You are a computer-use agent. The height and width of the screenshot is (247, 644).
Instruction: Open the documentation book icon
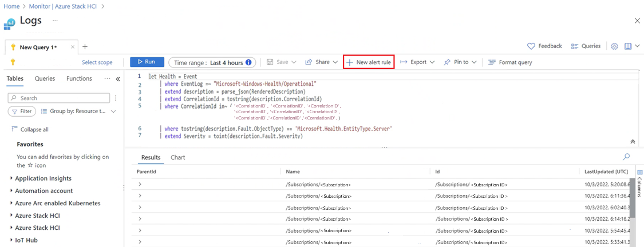627,46
